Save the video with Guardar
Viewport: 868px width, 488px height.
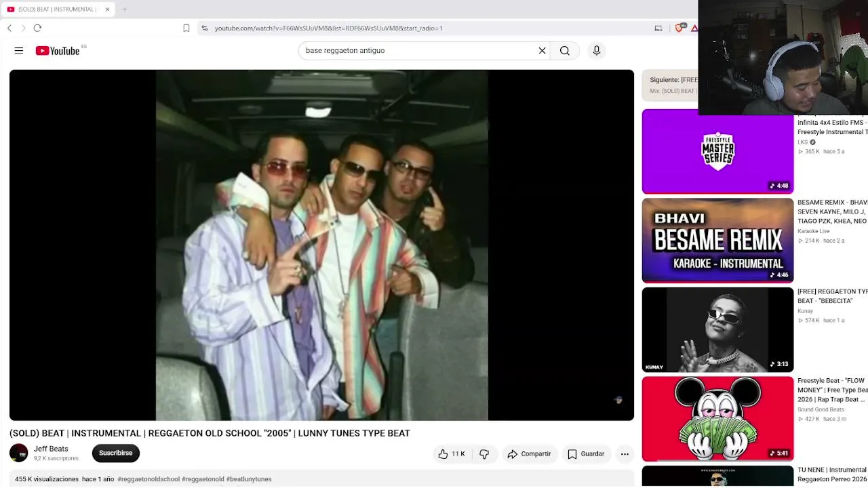click(586, 454)
